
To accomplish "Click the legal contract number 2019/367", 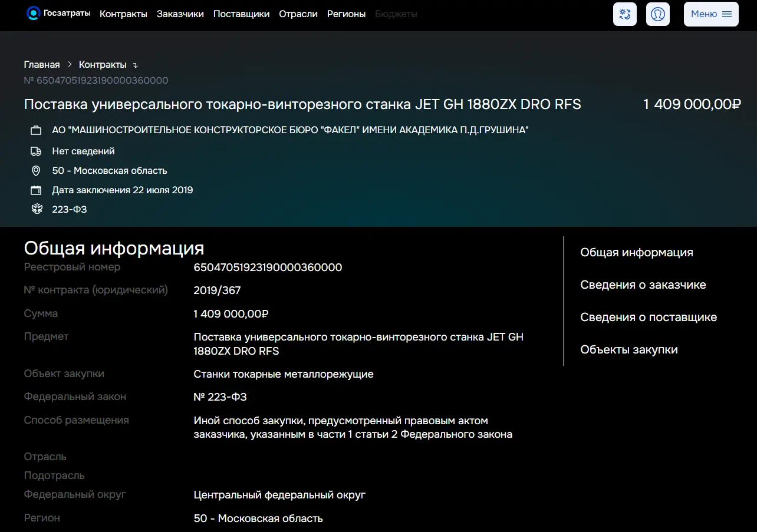I will point(217,290).
